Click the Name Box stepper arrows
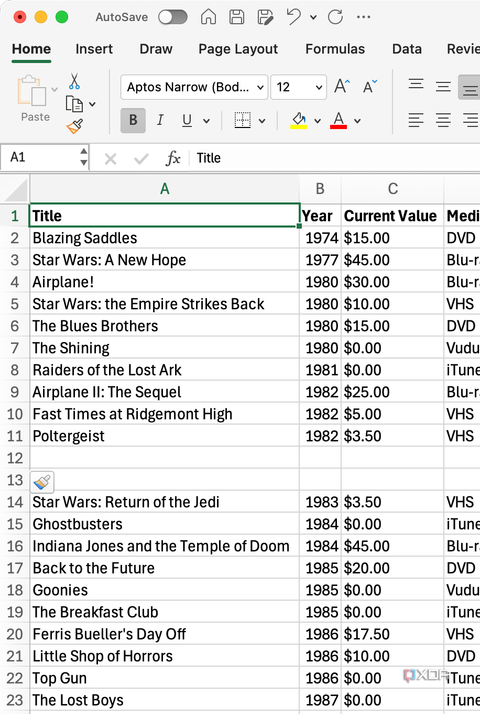The image size is (480, 714). pyautogui.click(x=84, y=157)
